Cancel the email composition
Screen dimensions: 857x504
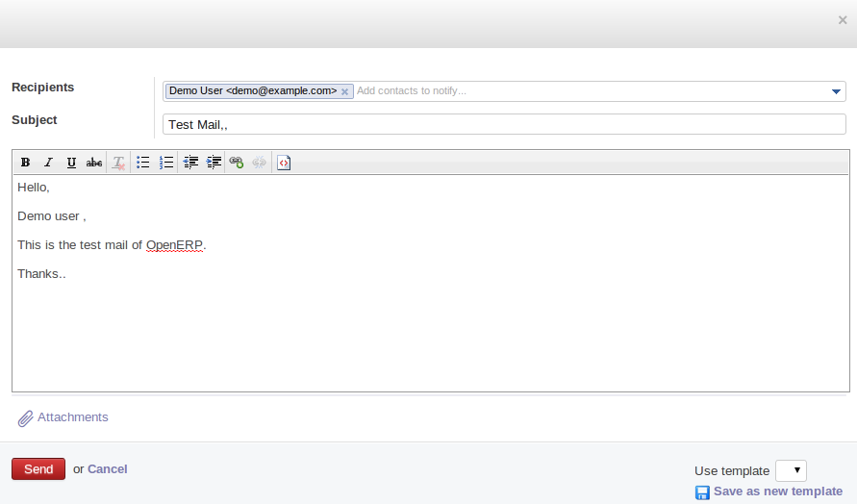click(107, 469)
